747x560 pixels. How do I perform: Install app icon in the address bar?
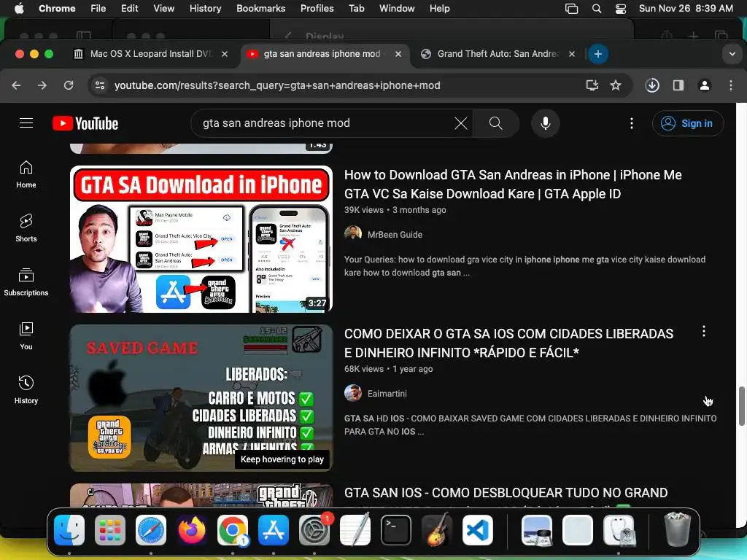point(592,85)
